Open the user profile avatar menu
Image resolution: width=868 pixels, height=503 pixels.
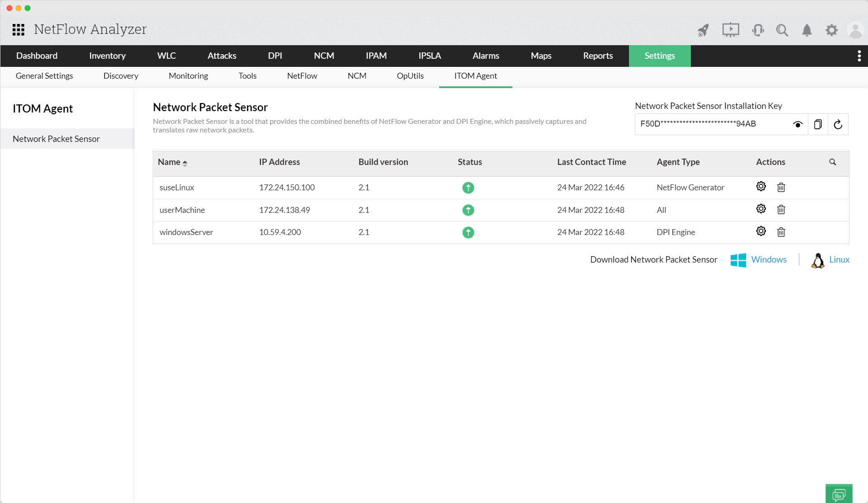click(x=855, y=30)
